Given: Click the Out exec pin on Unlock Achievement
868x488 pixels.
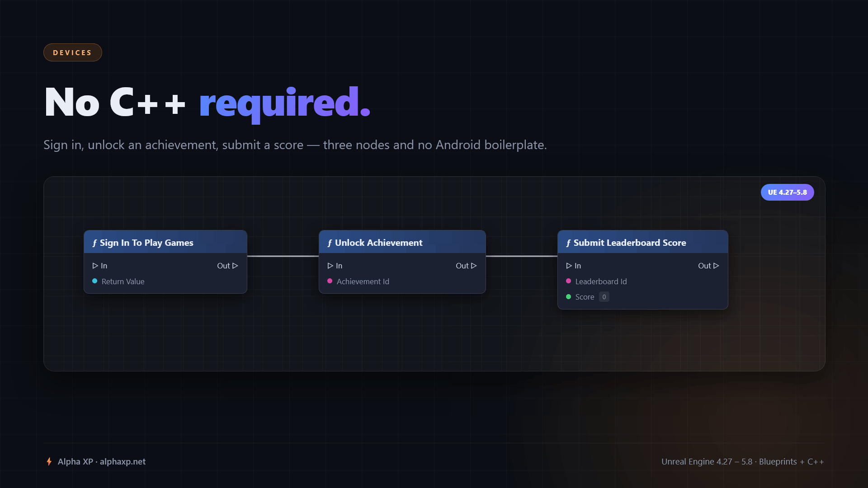Looking at the screenshot, I should click(474, 266).
